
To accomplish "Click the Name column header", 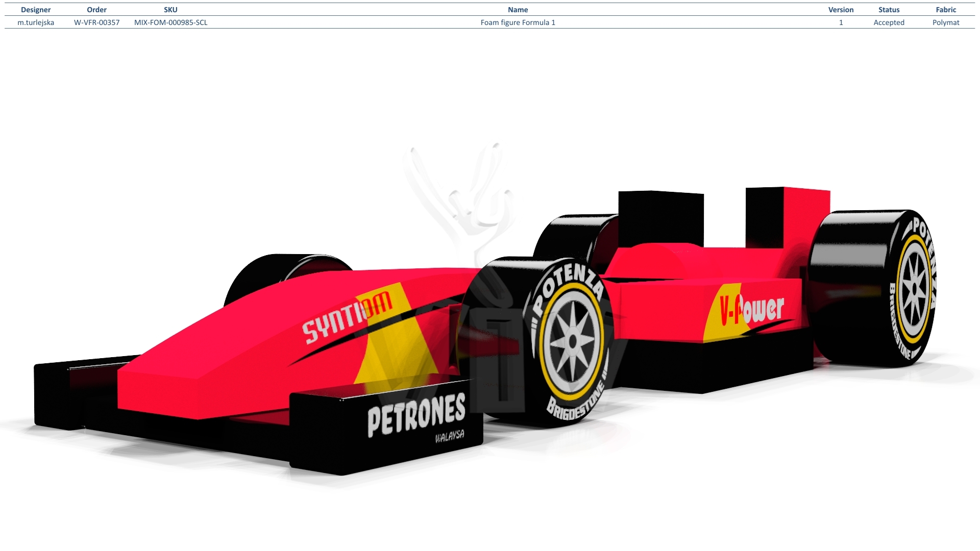I will coord(518,10).
